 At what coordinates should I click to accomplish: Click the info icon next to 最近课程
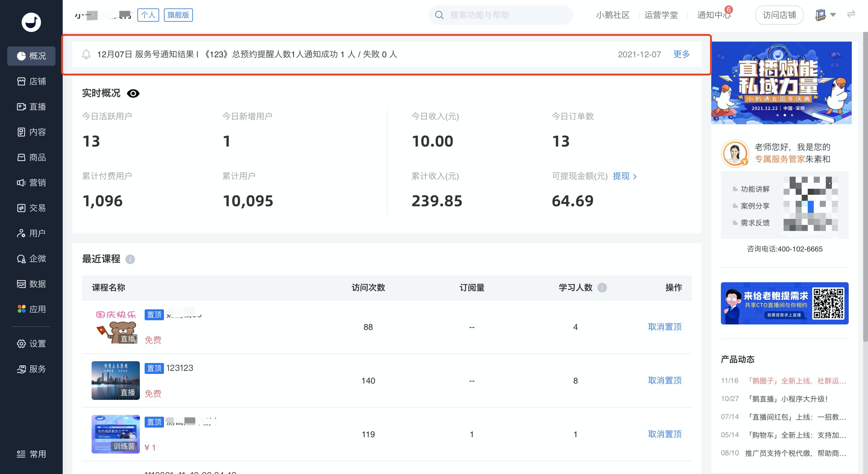[130, 259]
